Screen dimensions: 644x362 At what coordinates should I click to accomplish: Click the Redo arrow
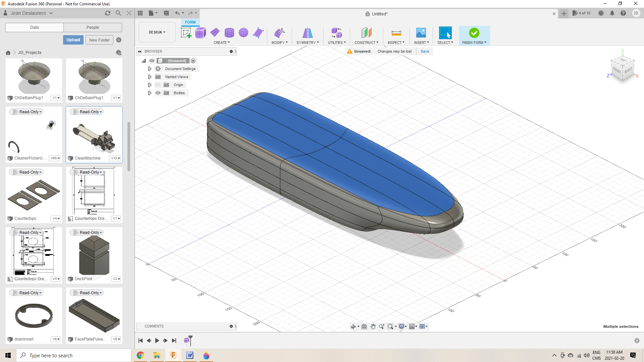(x=191, y=13)
